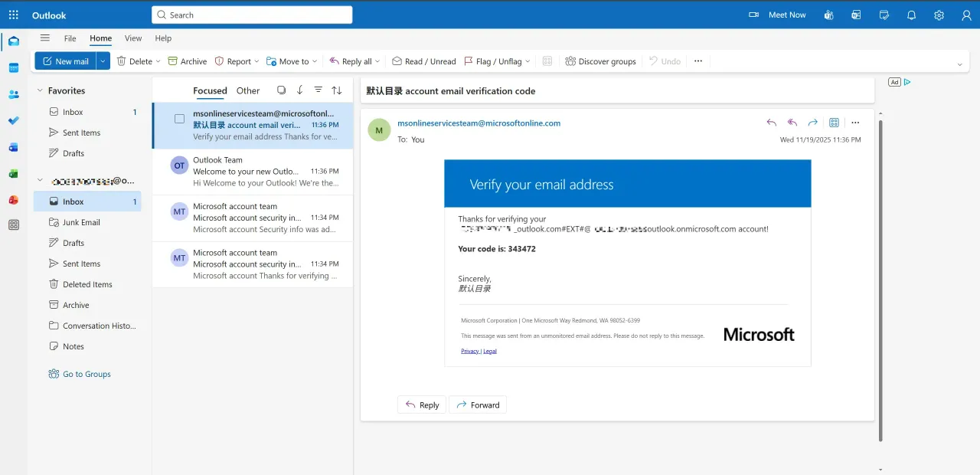
Task: Open the Help tab
Action: (163, 38)
